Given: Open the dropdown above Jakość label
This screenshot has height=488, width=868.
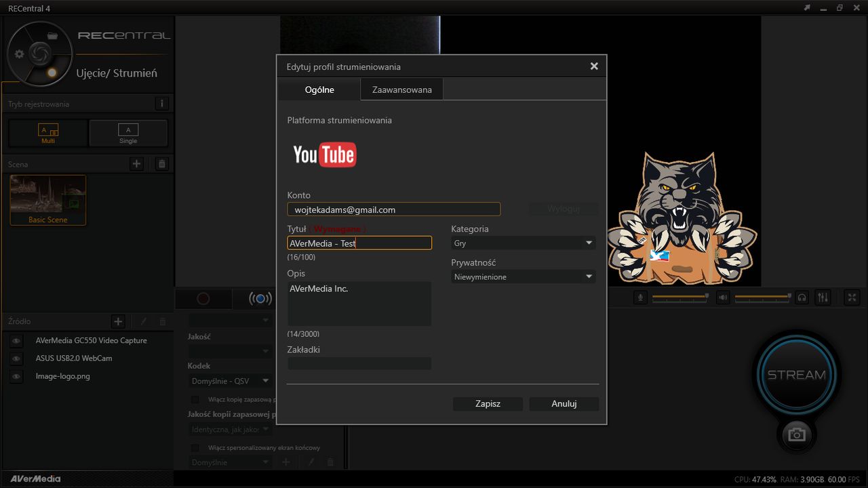Looking at the screenshot, I should (x=230, y=320).
